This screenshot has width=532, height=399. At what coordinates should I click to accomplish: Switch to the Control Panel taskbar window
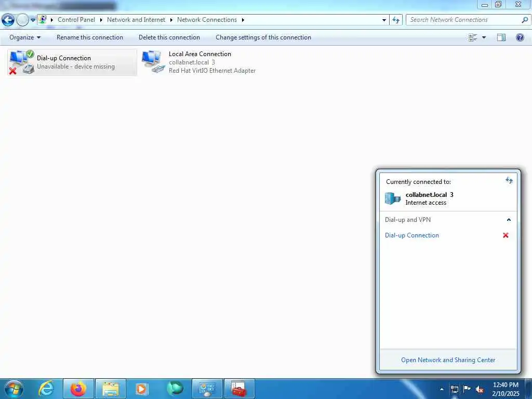click(x=207, y=389)
